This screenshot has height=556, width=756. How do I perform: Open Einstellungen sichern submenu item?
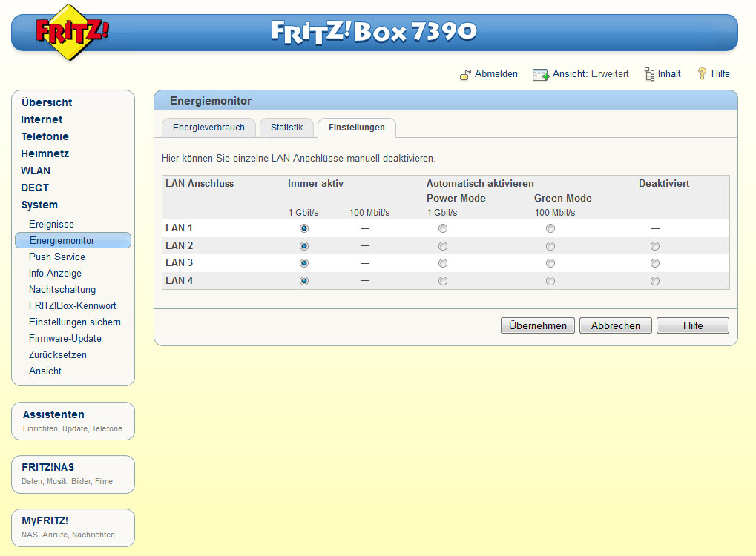[x=75, y=322]
